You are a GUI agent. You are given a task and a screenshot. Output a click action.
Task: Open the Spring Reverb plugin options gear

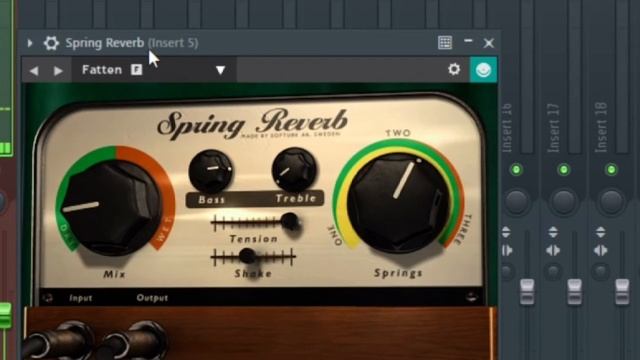point(51,43)
